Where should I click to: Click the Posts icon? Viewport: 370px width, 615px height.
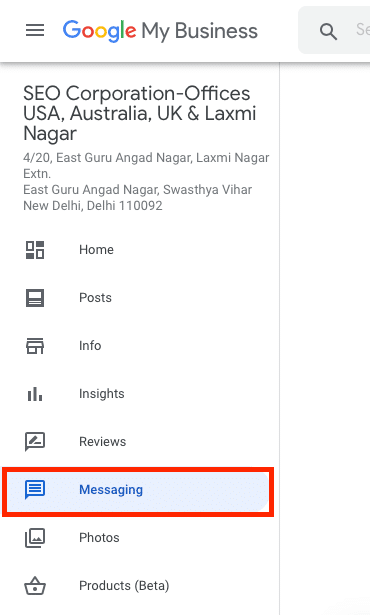[35, 298]
